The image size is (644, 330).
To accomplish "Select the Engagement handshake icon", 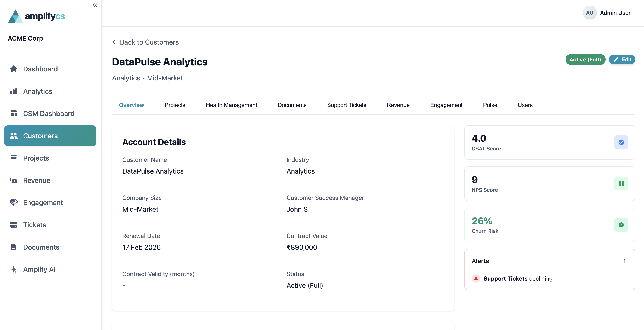I will (13, 202).
